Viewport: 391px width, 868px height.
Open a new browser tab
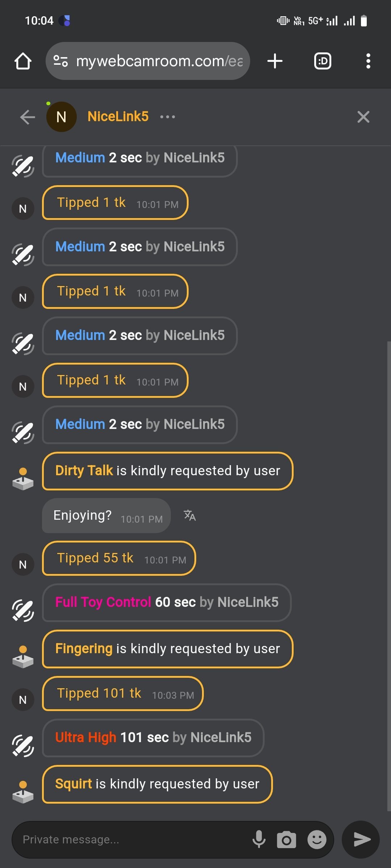(275, 61)
